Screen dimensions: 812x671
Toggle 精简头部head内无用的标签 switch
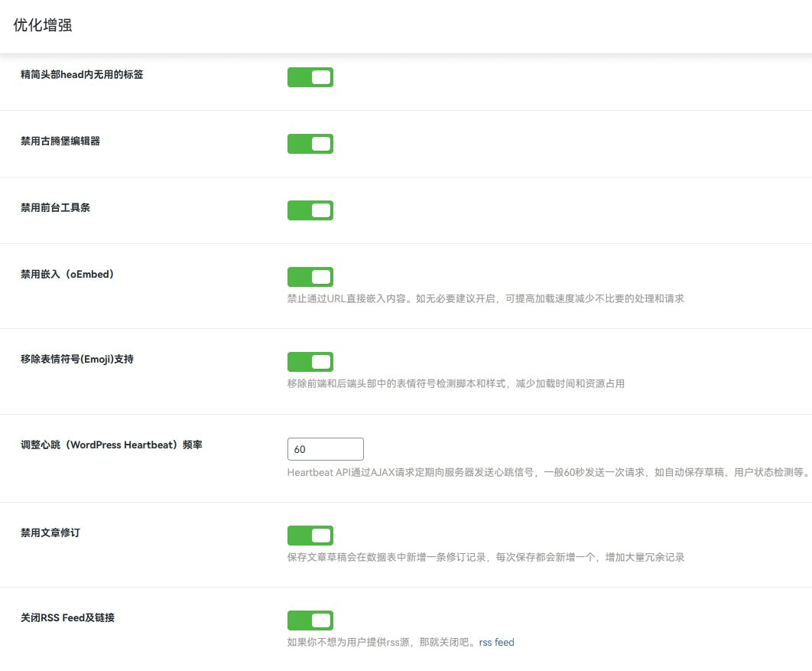310,77
